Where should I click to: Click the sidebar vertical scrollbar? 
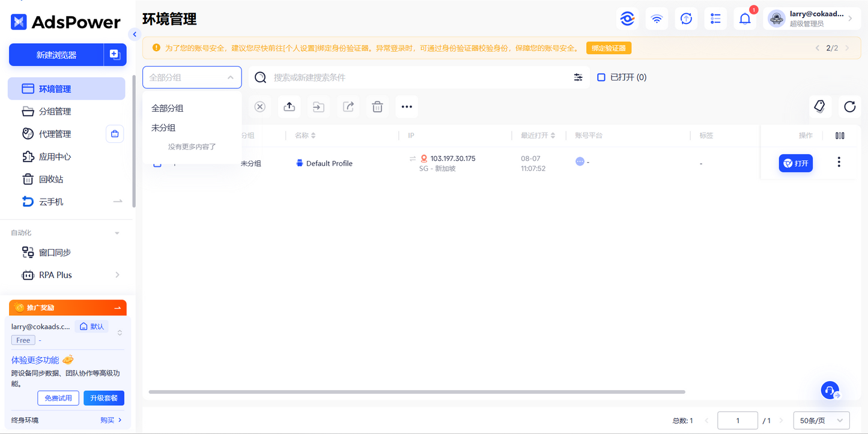(x=134, y=142)
